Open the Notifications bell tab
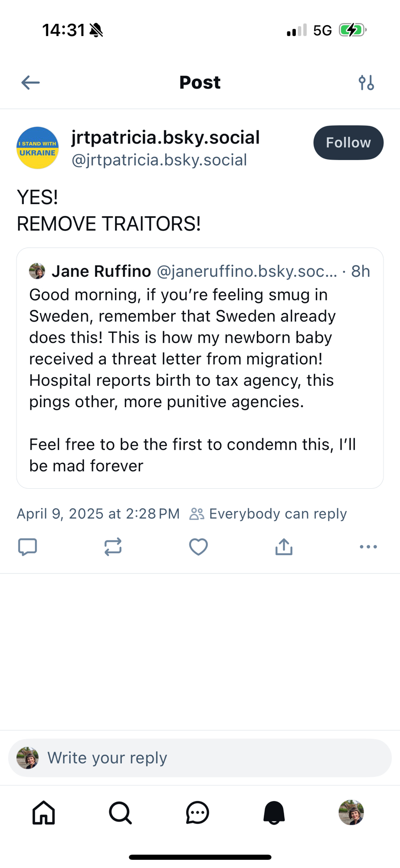The width and height of the screenshot is (400, 868). coord(274,812)
